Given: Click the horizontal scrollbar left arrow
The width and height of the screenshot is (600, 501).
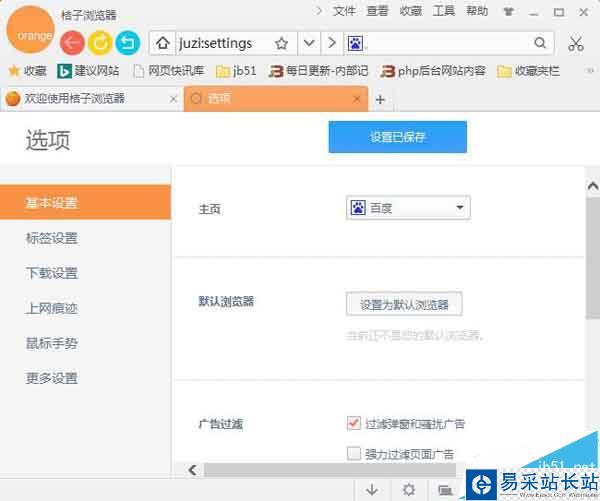Looking at the screenshot, I should 193,470.
